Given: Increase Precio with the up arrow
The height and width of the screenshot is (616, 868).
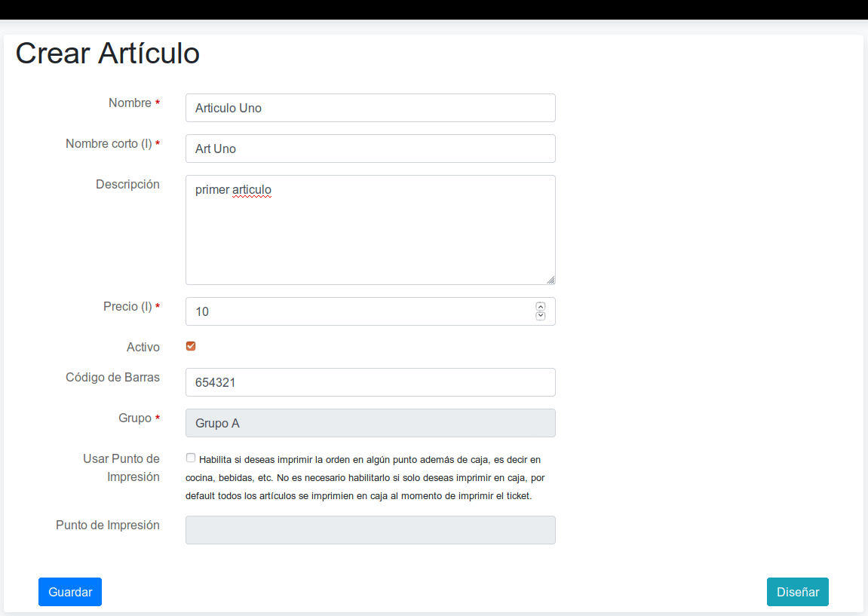Looking at the screenshot, I should (540, 306).
